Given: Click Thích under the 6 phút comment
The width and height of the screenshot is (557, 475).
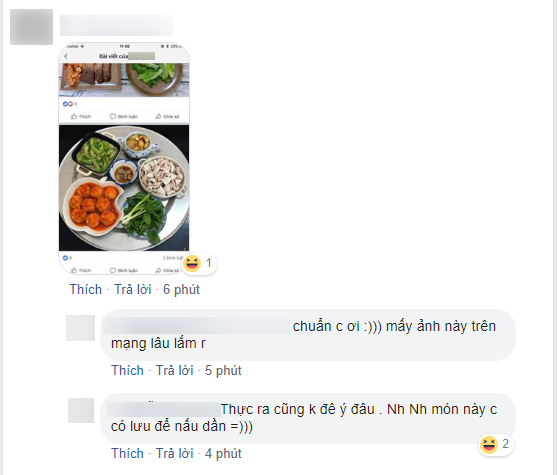Looking at the screenshot, I should (86, 290).
